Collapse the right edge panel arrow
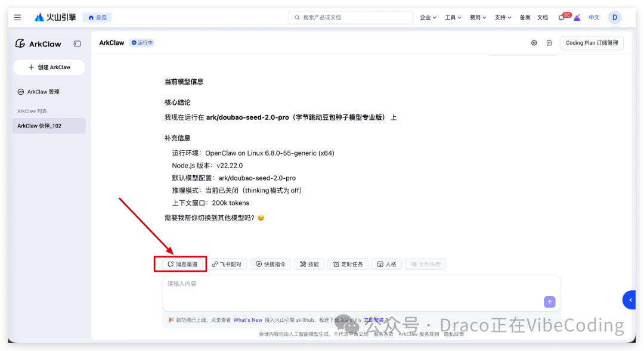Viewport: 644px width, 351px height. pos(630,300)
